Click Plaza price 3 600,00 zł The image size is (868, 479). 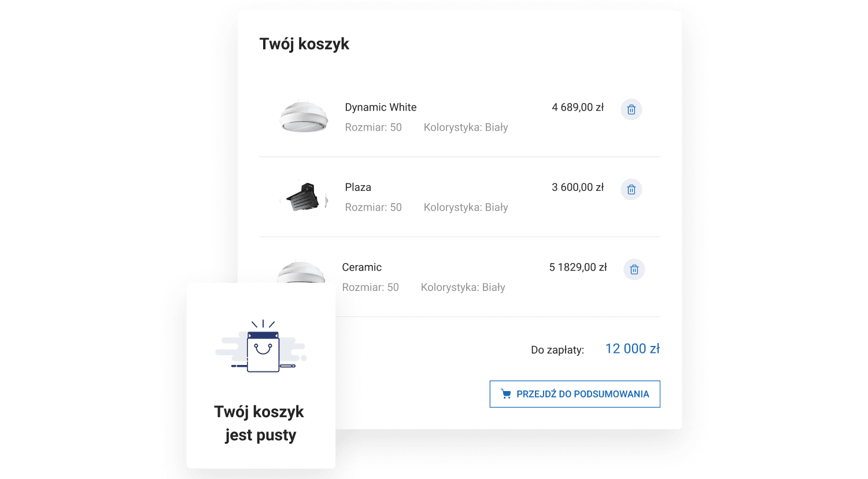[x=577, y=187]
